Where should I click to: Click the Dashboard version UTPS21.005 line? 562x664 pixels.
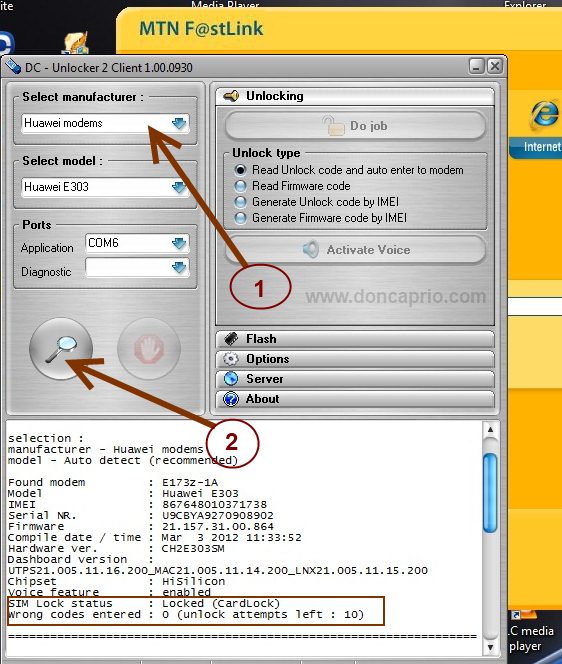point(218,570)
